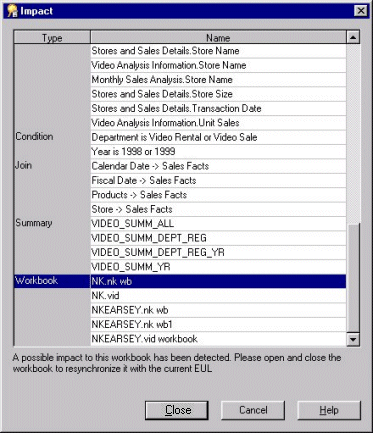
Task: Close the Impact dialog with X button
Action: 360,11
